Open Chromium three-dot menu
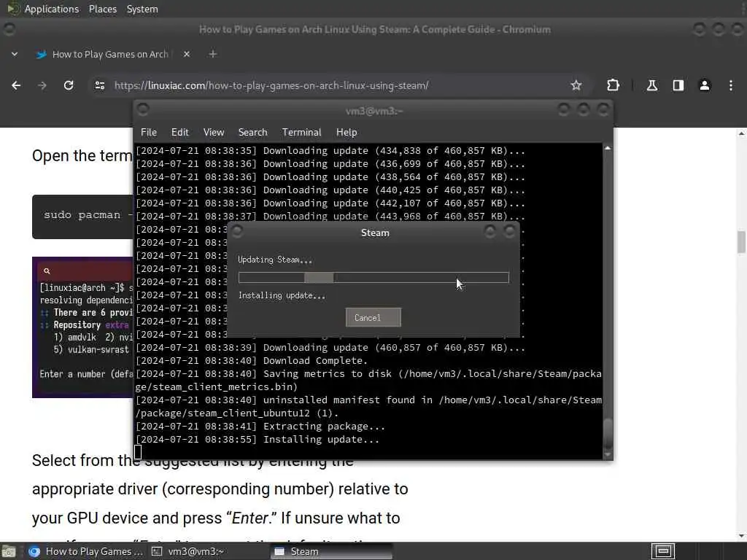This screenshot has width=747, height=560. (731, 85)
